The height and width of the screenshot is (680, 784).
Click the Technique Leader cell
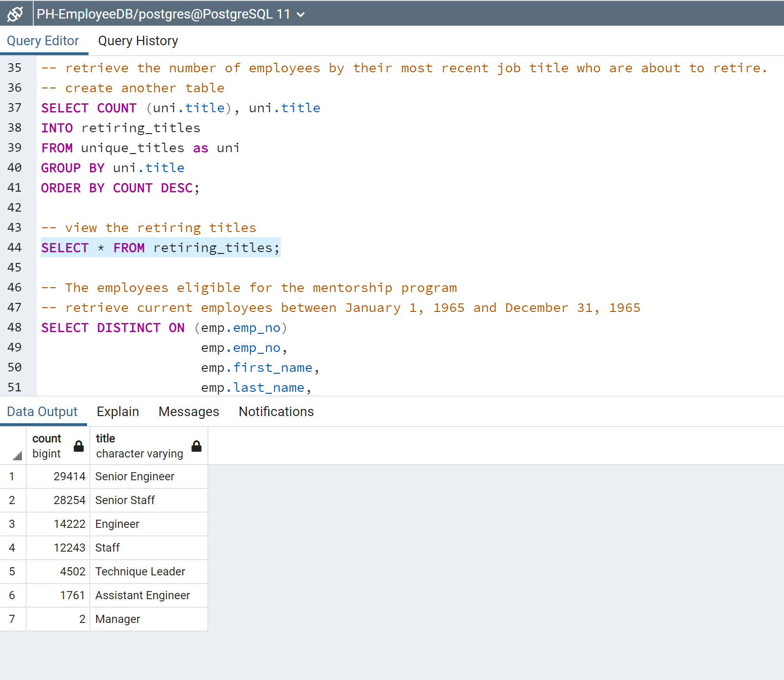(140, 571)
